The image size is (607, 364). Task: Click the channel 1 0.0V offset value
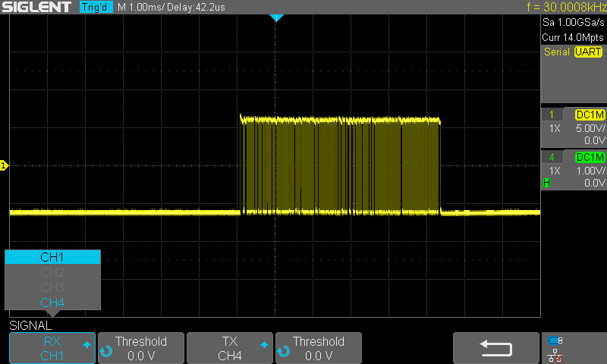coord(594,140)
